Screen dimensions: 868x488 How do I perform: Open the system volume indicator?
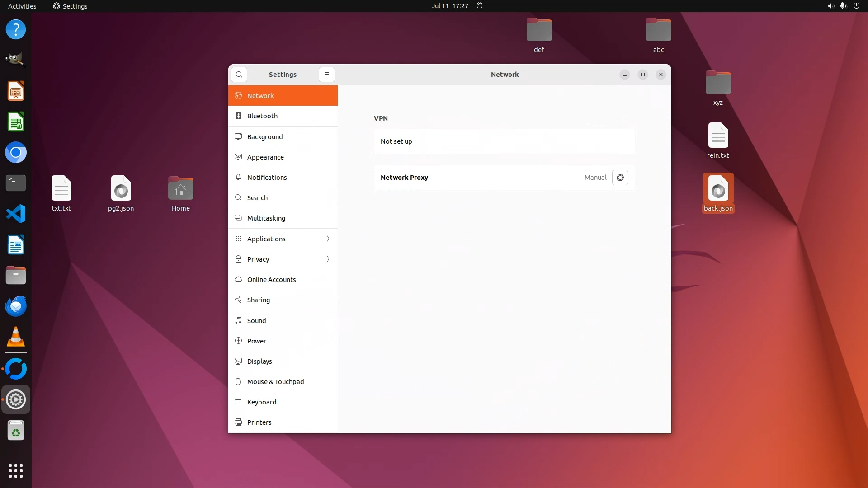[x=830, y=6]
